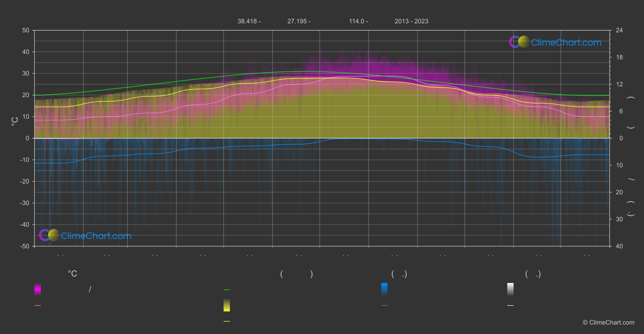Click the 40 tick on left axis
Viewport: 644px width, 334px height.
point(26,52)
